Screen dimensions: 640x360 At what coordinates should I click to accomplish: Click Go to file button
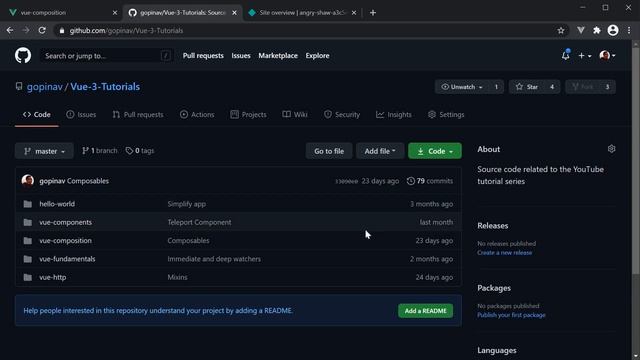(329, 151)
